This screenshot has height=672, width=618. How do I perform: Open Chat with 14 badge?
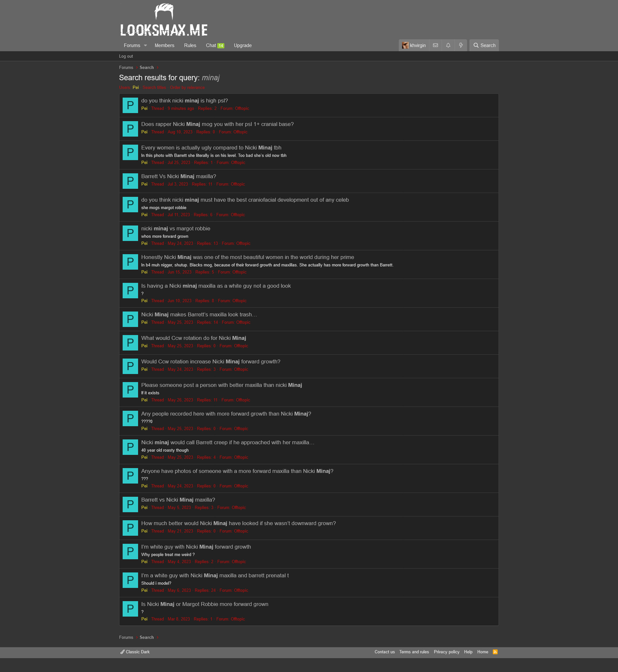click(x=215, y=45)
